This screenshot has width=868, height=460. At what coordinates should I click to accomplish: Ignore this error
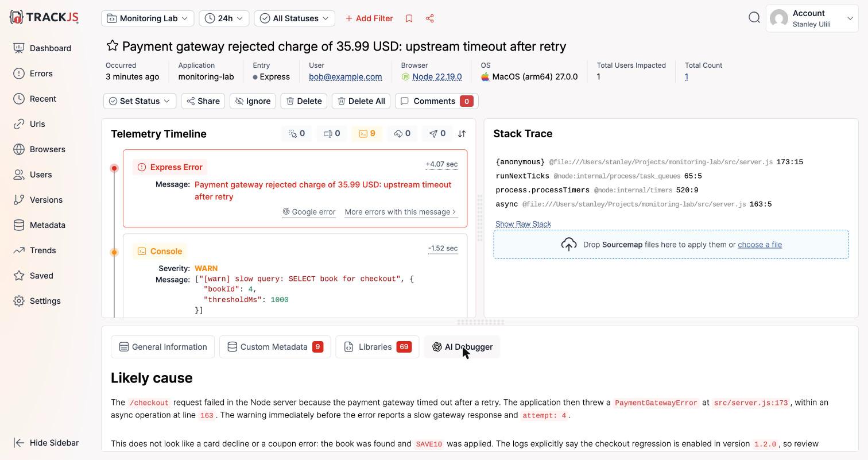coord(253,101)
